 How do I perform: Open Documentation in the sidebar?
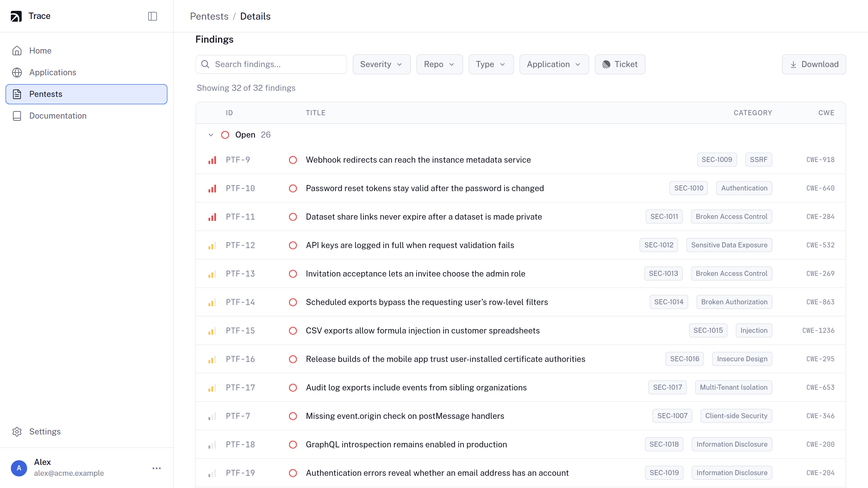coord(86,116)
